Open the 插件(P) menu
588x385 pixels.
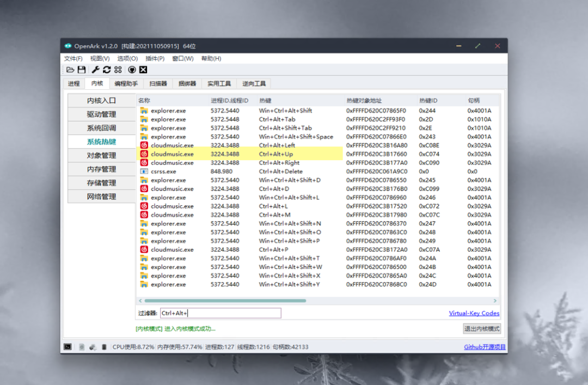(155, 58)
